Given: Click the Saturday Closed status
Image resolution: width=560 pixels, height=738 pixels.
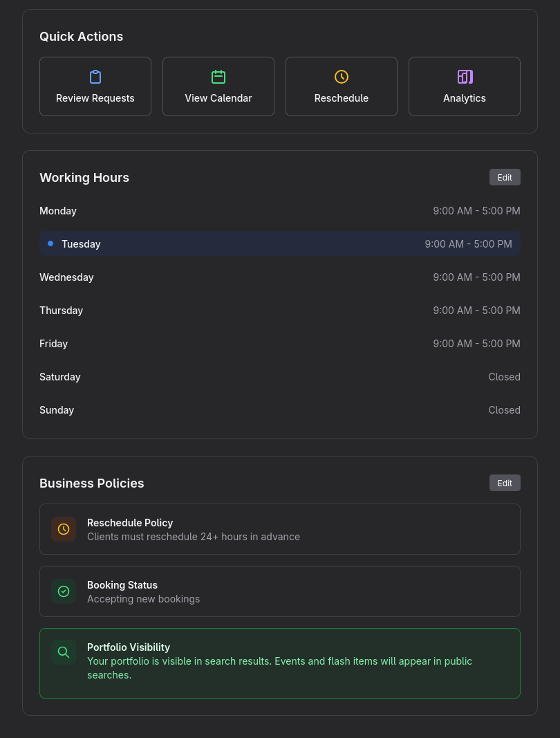Looking at the screenshot, I should [x=504, y=377].
